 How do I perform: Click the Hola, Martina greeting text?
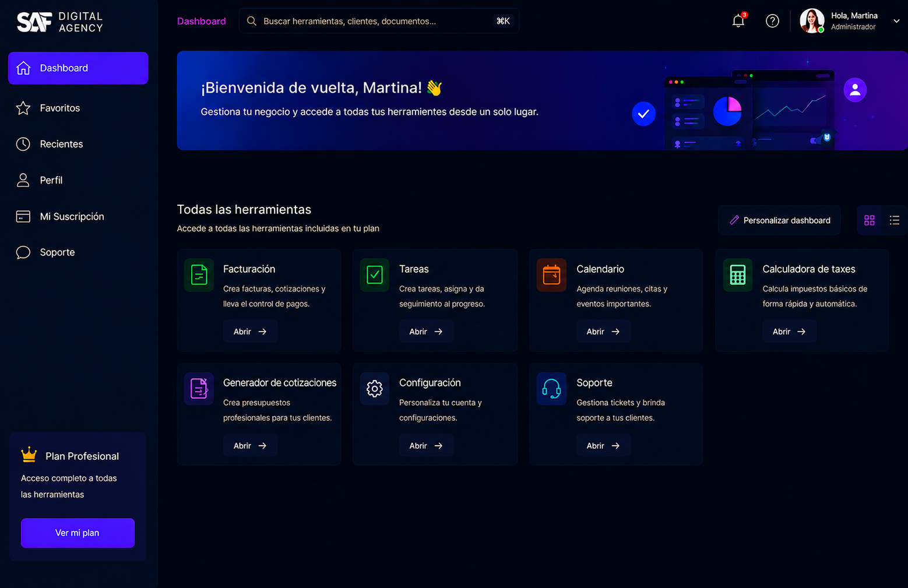click(854, 16)
